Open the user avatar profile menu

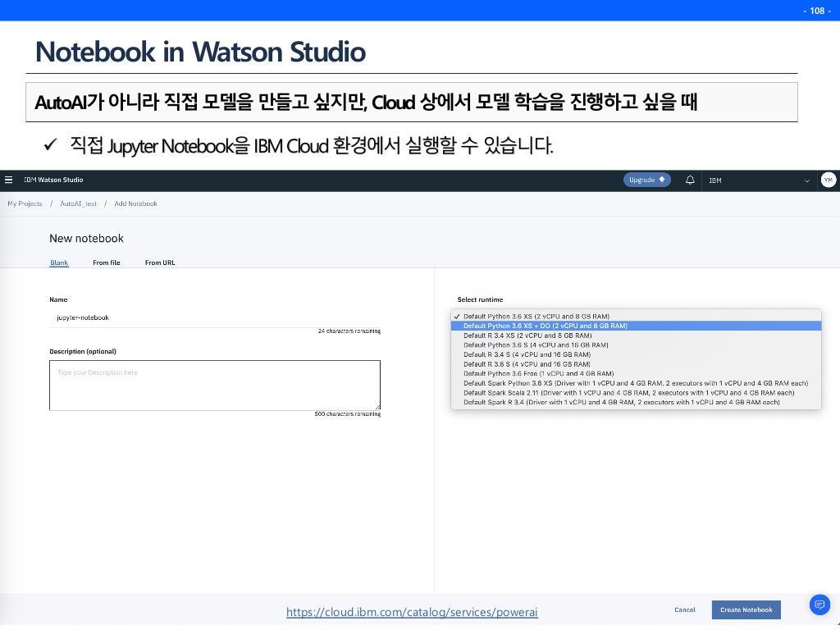click(828, 180)
